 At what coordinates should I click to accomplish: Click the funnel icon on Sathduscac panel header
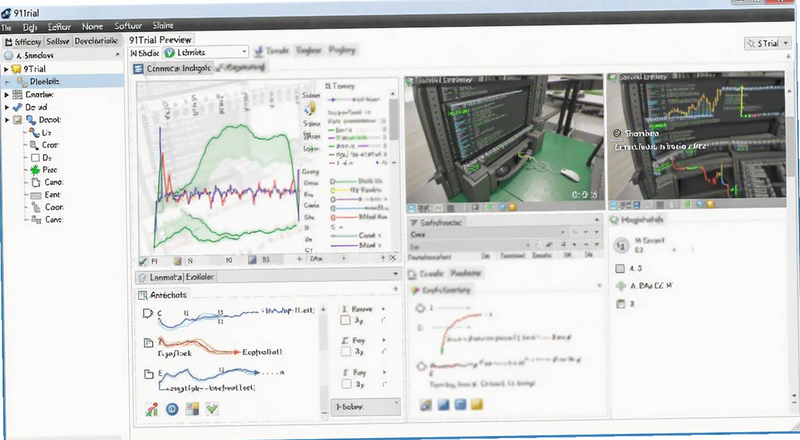point(414,223)
